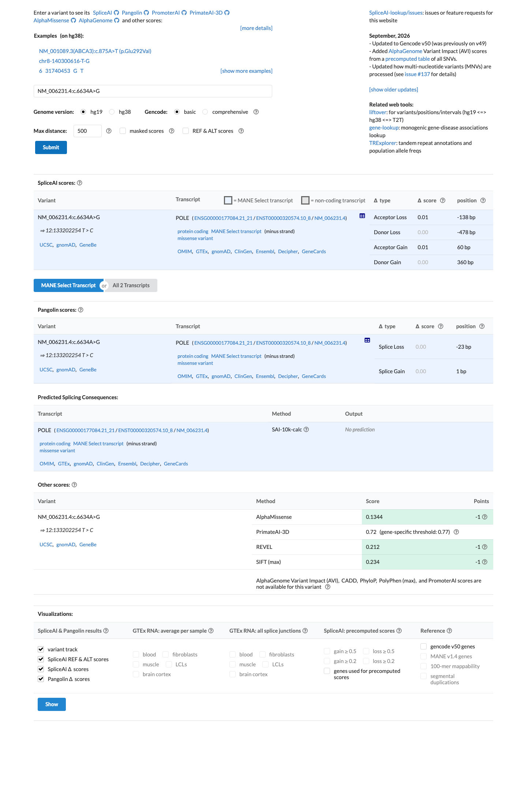Select comprehensive Gencode radio button

click(x=205, y=112)
